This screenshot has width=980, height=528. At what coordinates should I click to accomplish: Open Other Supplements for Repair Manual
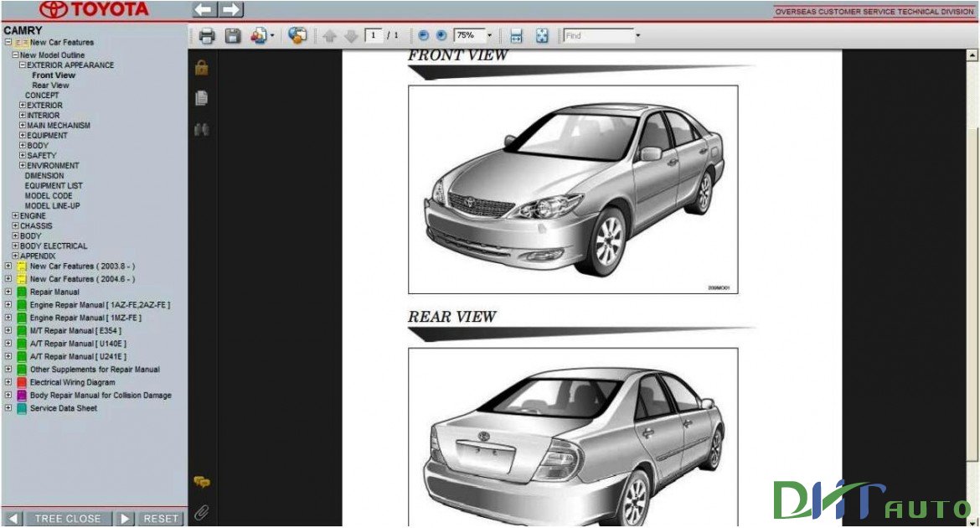click(x=95, y=370)
